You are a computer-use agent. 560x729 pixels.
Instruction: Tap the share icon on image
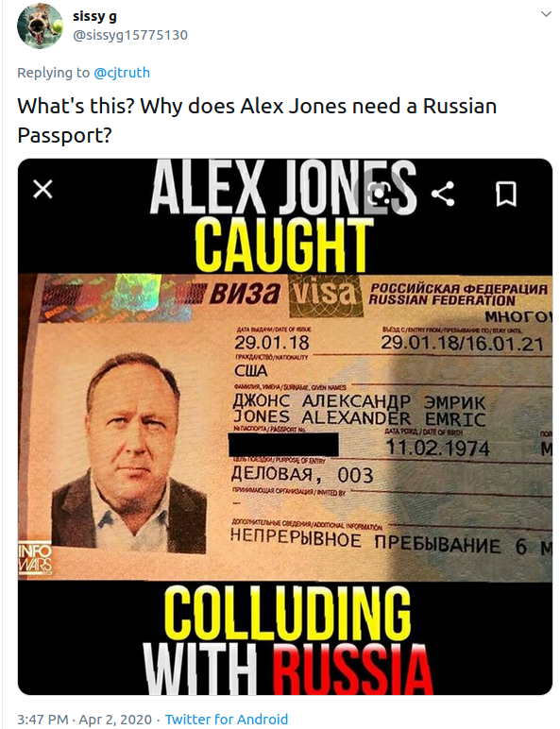tap(443, 194)
